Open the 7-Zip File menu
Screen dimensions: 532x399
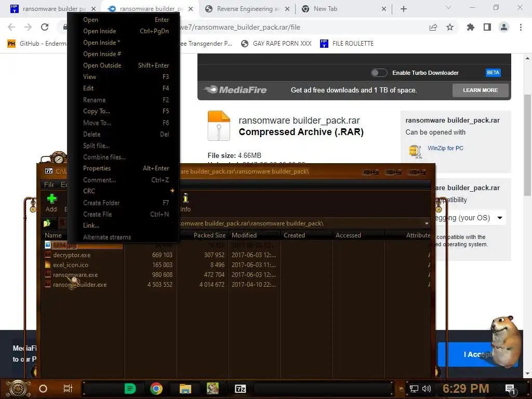coord(49,184)
